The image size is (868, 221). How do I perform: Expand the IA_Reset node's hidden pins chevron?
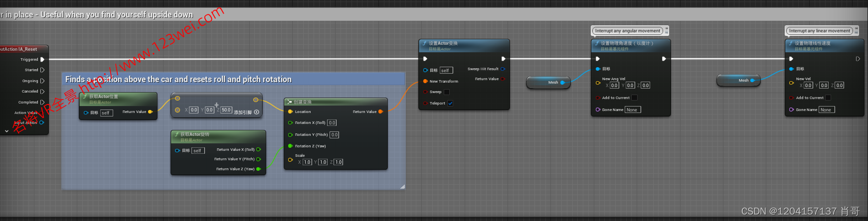tap(6, 131)
